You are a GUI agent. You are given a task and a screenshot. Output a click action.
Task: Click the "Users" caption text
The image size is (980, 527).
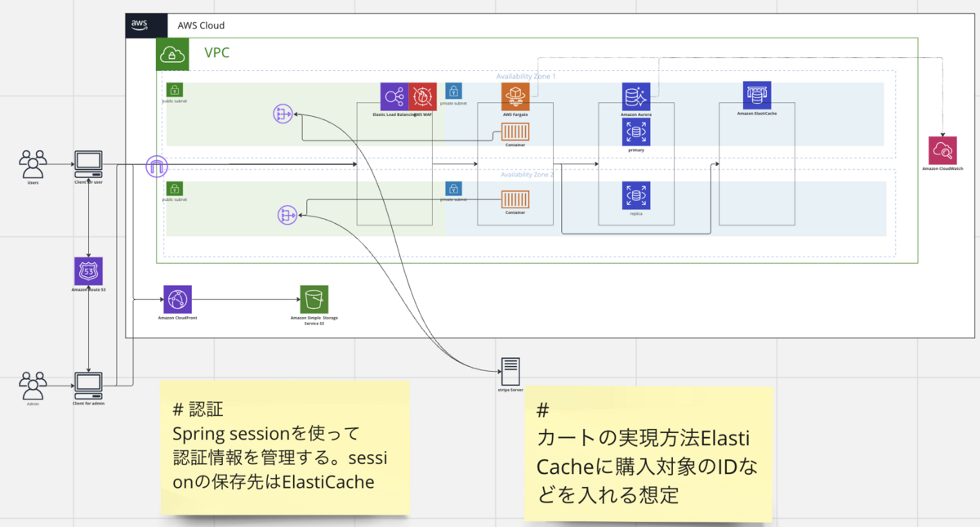point(33,182)
